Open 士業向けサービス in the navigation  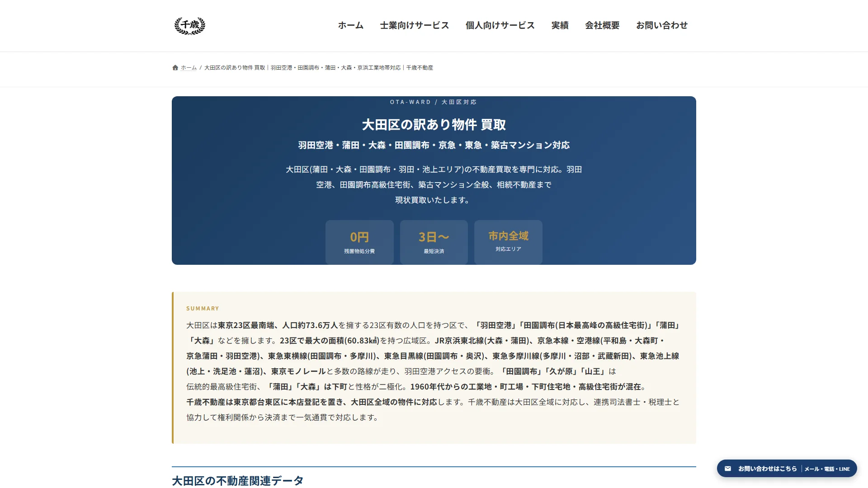[x=415, y=25]
